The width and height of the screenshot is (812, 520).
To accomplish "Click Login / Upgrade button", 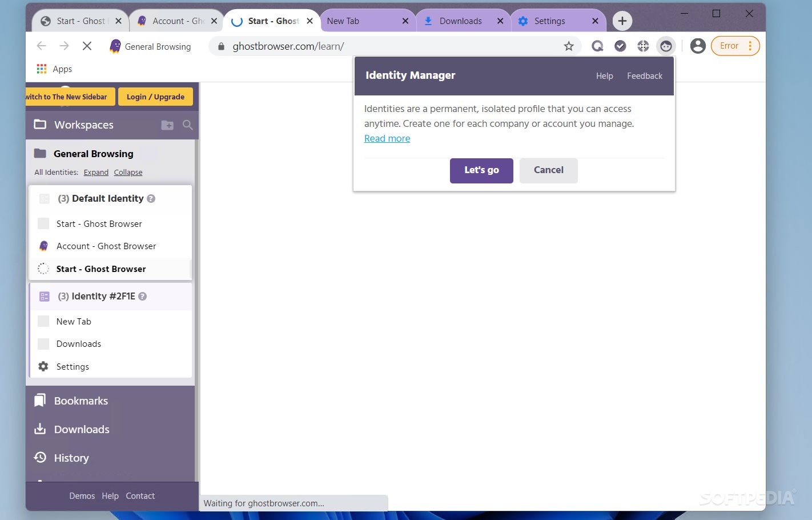I will tap(155, 97).
